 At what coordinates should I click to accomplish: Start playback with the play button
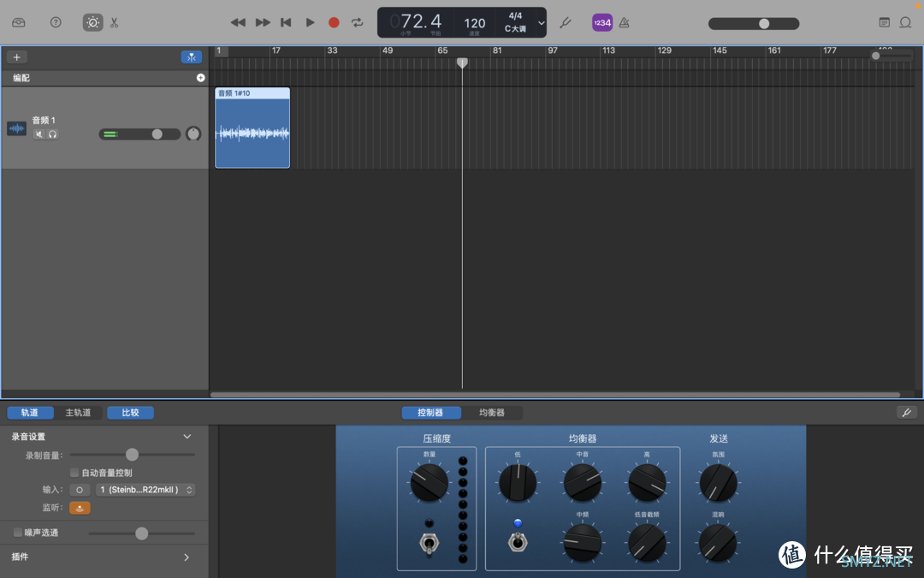point(310,22)
